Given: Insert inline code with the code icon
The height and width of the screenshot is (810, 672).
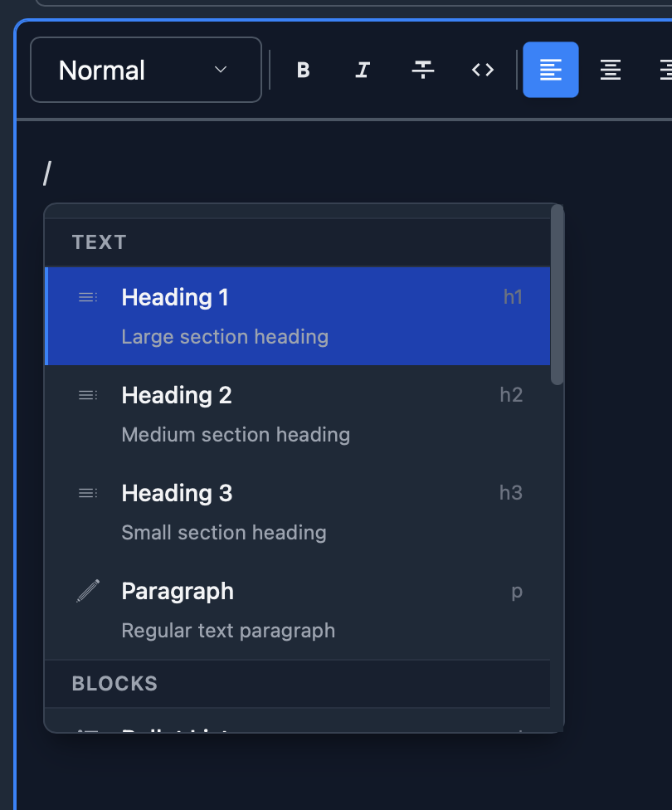Looking at the screenshot, I should click(x=482, y=70).
